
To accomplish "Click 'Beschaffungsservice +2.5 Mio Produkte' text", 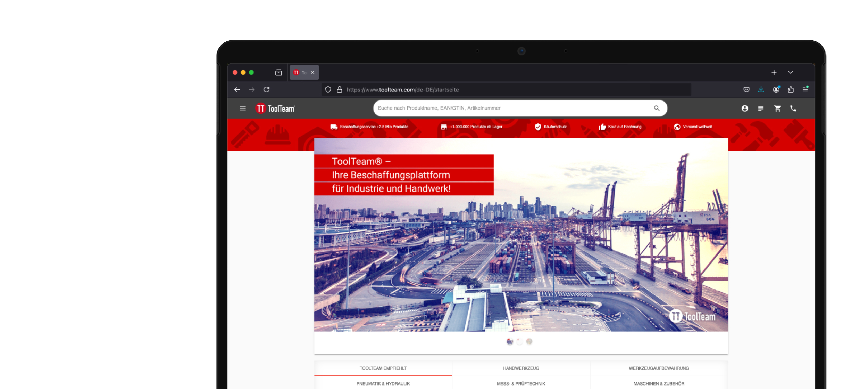I will tap(374, 127).
